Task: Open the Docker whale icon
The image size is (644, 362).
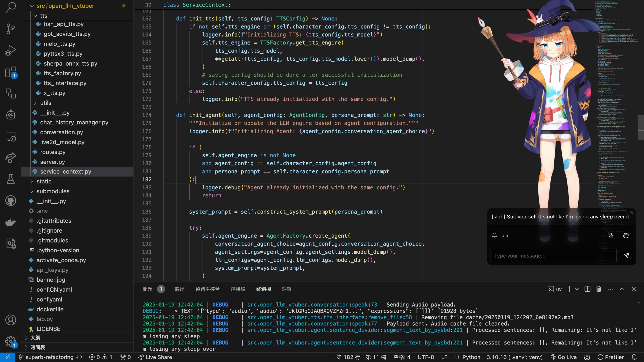Action: click(x=11, y=222)
